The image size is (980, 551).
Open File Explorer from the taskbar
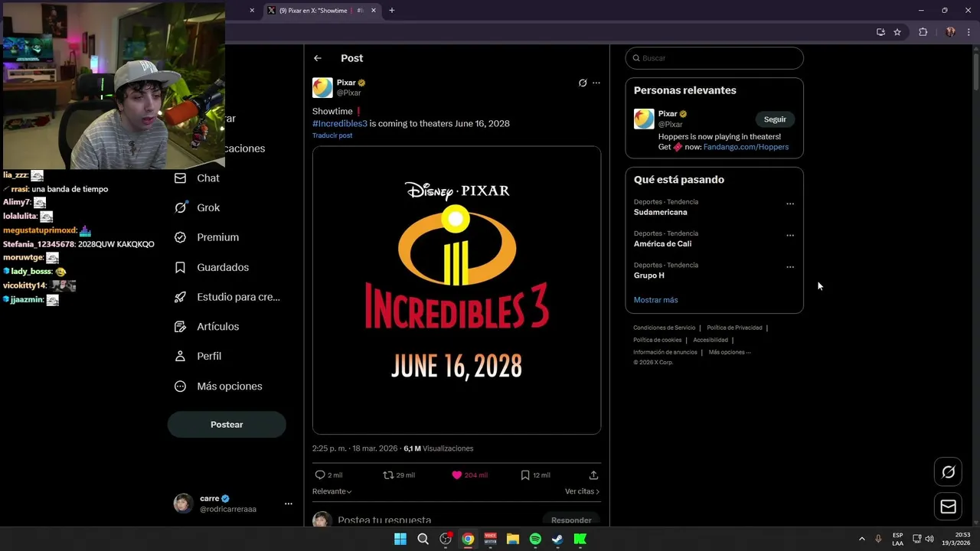tap(513, 539)
